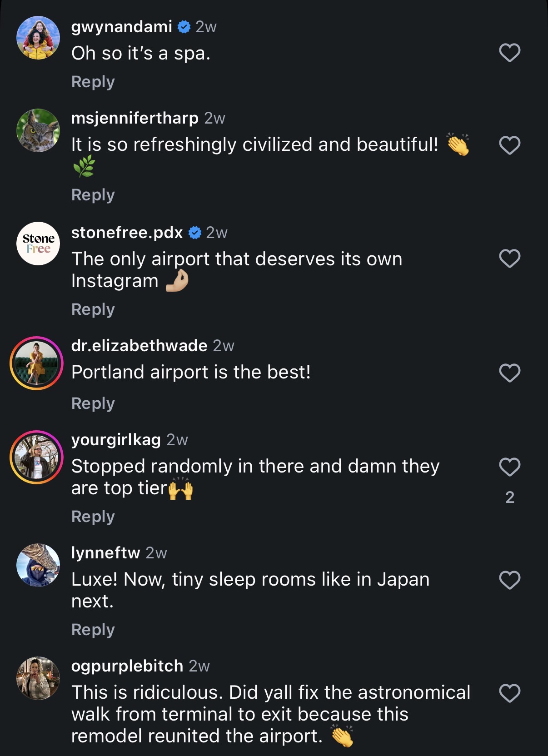
Task: Open the yourgirlkag username link
Action: tap(116, 440)
